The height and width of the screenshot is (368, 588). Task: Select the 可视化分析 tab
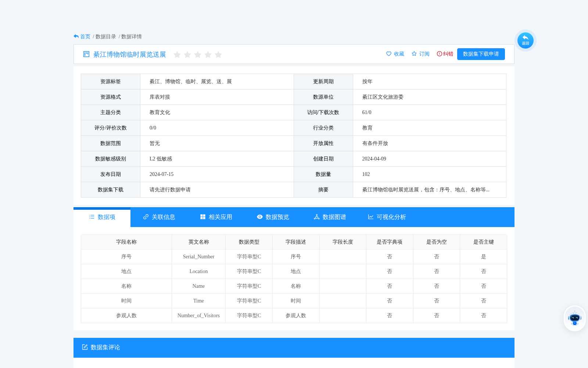tap(387, 217)
